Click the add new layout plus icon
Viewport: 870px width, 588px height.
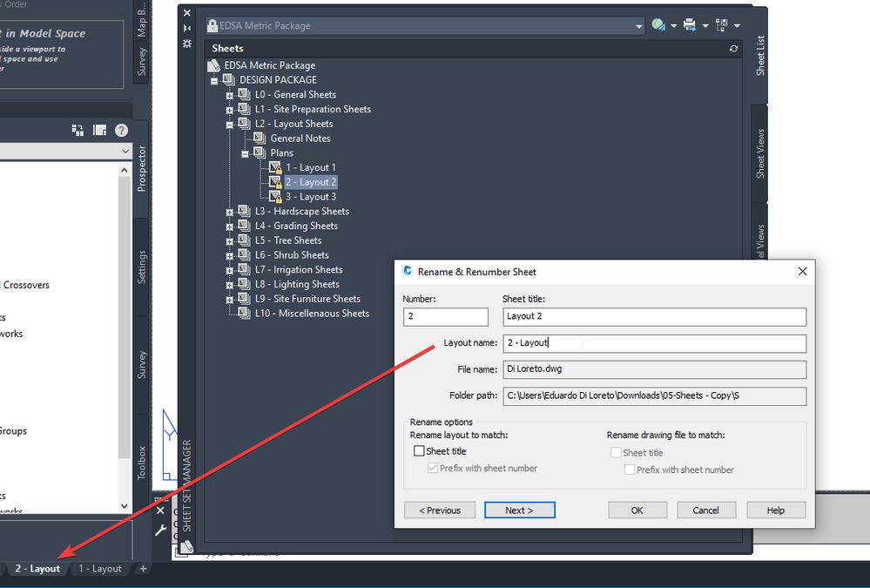(x=143, y=569)
